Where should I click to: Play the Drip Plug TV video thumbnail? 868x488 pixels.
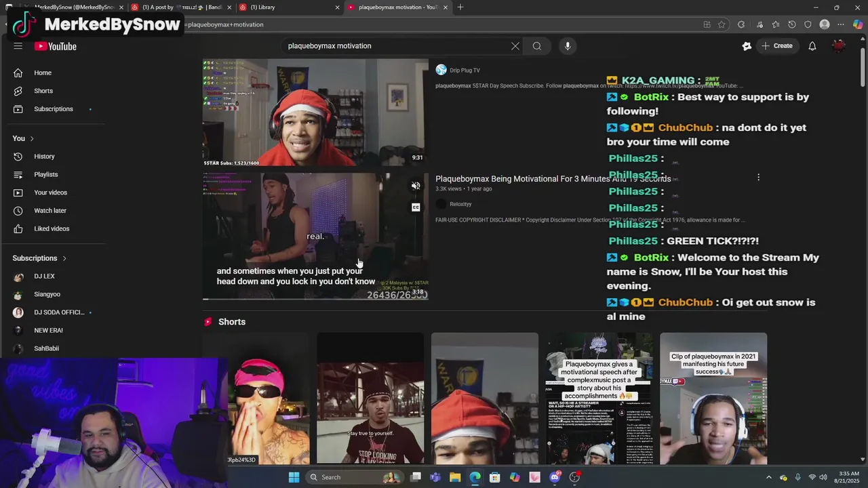click(x=315, y=113)
